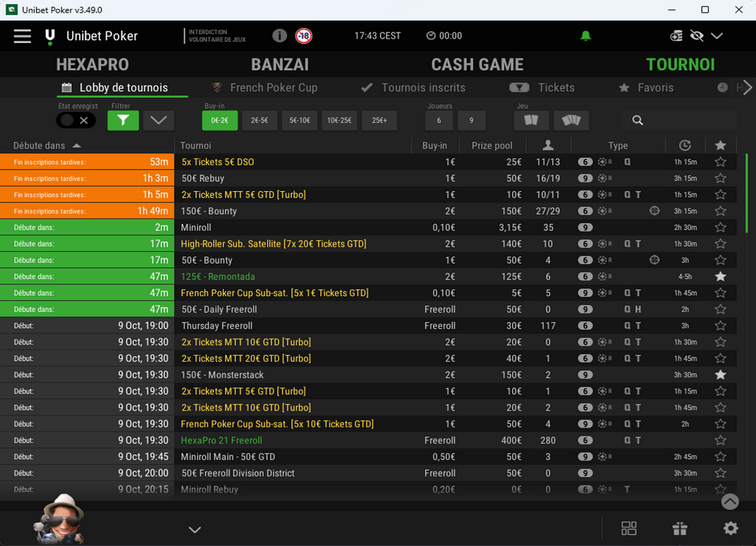Expand the filter chevron dropdown

point(158,120)
